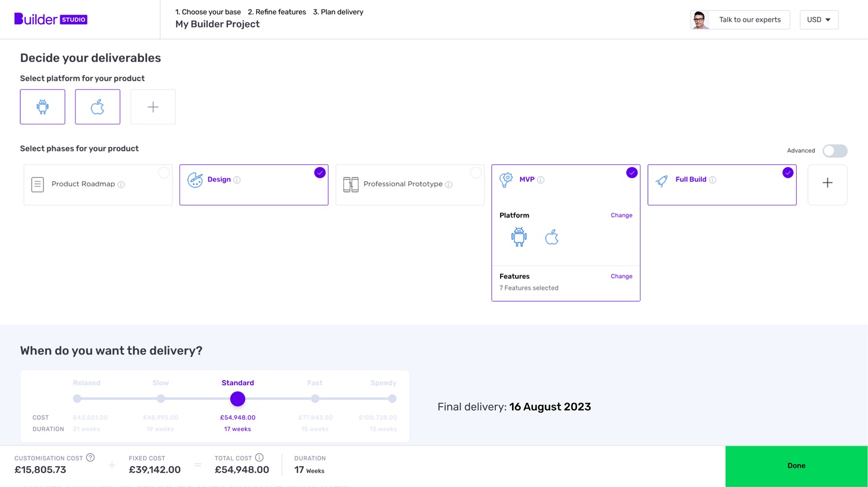Screen dimensions: 868x487
Task: Click the £54,948.00 total cost in footer
Action: (x=242, y=470)
